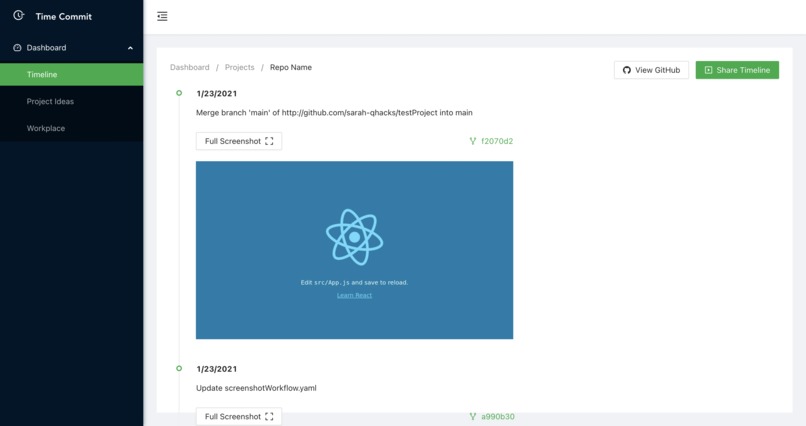
Task: Click the 1/23/2021 date above Update screenshotWorkflow.yaml
Action: click(216, 369)
